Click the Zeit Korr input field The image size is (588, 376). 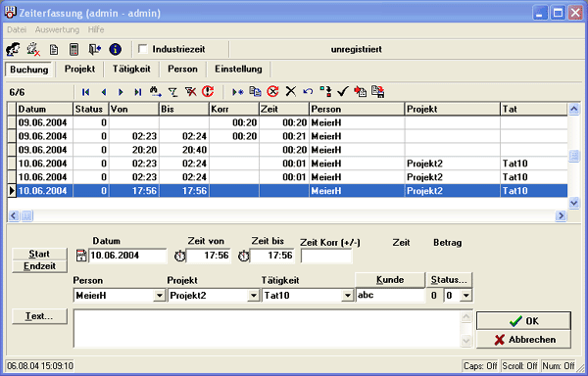click(326, 256)
